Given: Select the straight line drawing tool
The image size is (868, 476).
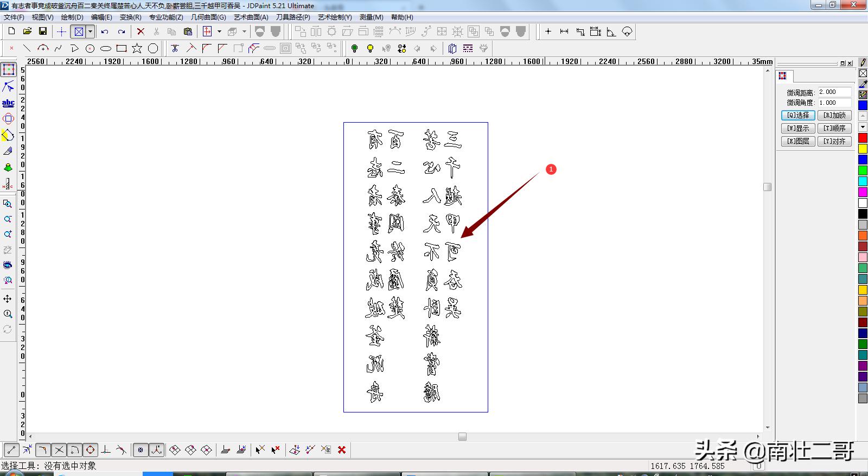Looking at the screenshot, I should pos(27,48).
